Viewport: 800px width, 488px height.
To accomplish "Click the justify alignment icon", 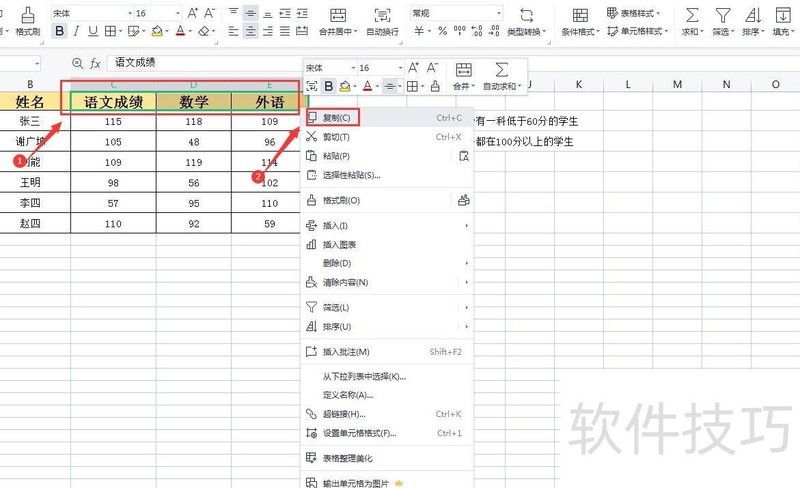I will [285, 32].
